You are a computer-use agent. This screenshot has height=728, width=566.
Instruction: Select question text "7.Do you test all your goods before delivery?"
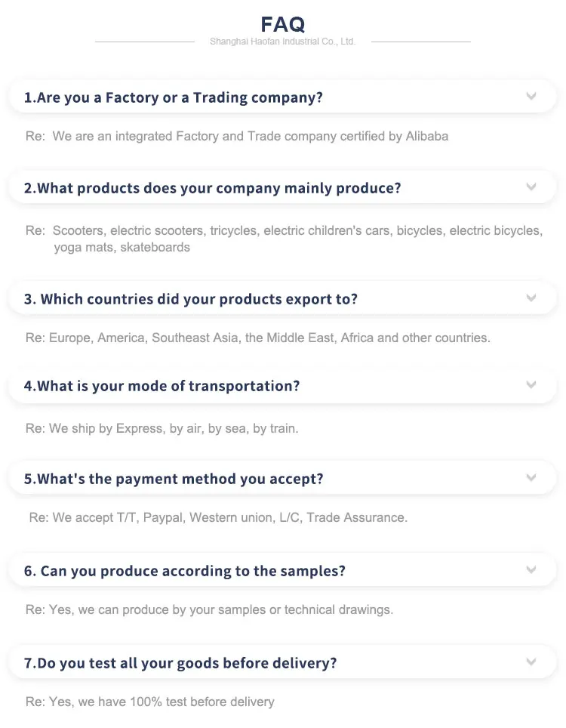pyautogui.click(x=180, y=663)
